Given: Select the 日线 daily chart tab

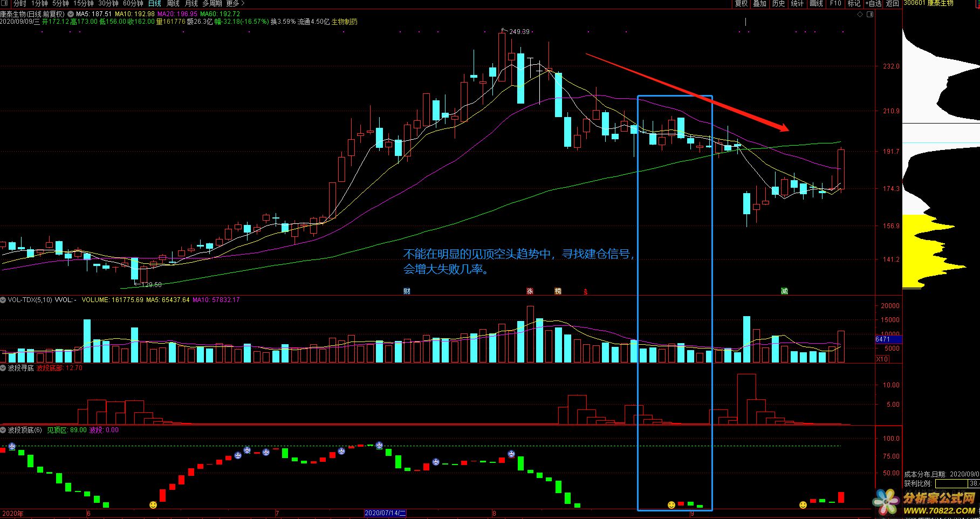Looking at the screenshot, I should (x=155, y=3).
